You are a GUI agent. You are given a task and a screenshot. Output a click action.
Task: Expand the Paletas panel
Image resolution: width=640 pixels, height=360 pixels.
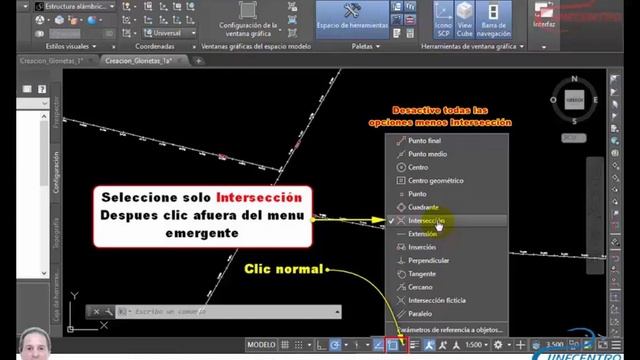click(x=366, y=47)
